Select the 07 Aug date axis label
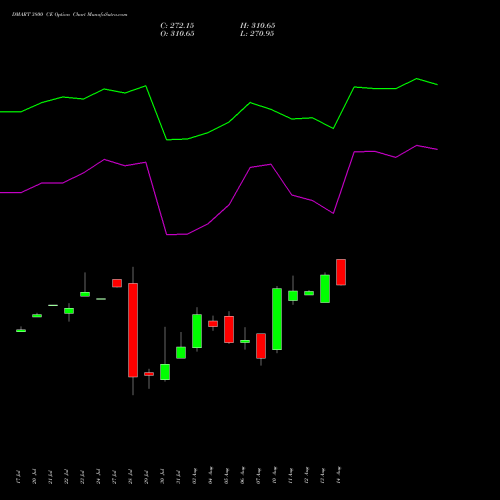Viewport: 500px width, 500px height. 258,476
